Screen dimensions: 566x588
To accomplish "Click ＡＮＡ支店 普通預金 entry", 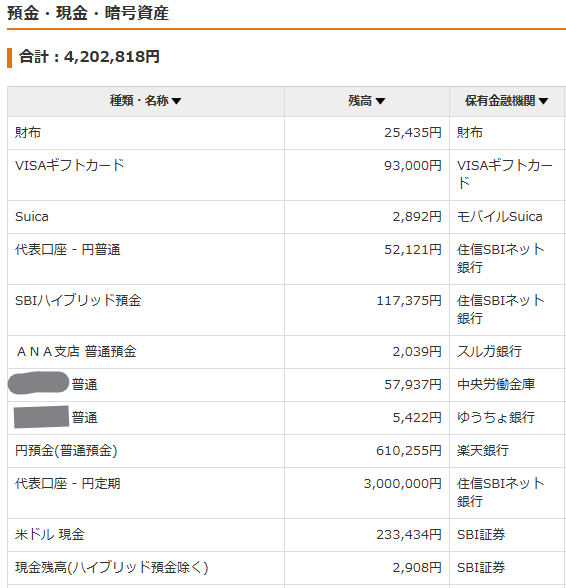I will pyautogui.click(x=76, y=352).
